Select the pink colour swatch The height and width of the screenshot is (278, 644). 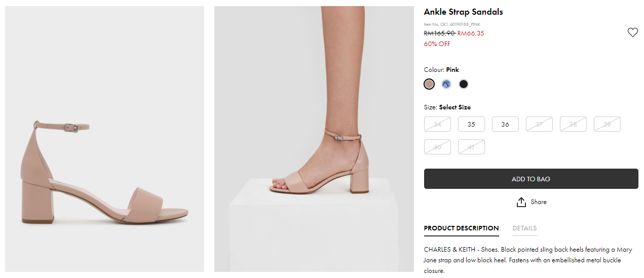(429, 84)
